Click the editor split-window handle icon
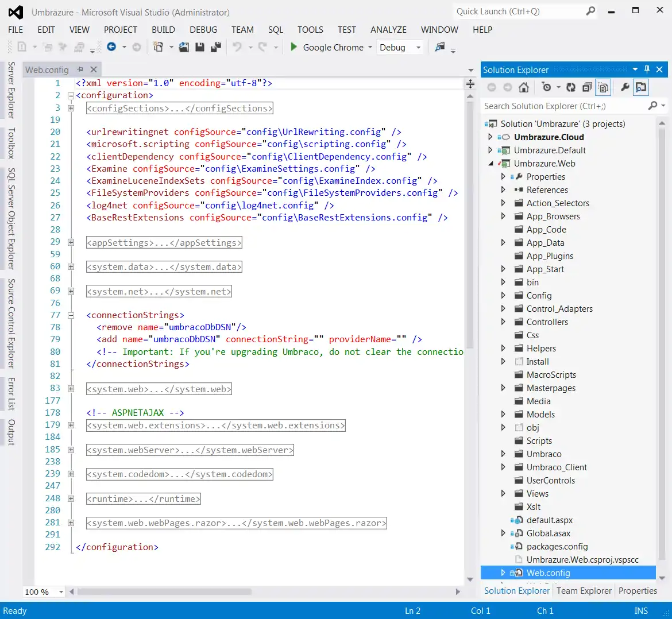This screenshot has height=619, width=672. tap(470, 83)
